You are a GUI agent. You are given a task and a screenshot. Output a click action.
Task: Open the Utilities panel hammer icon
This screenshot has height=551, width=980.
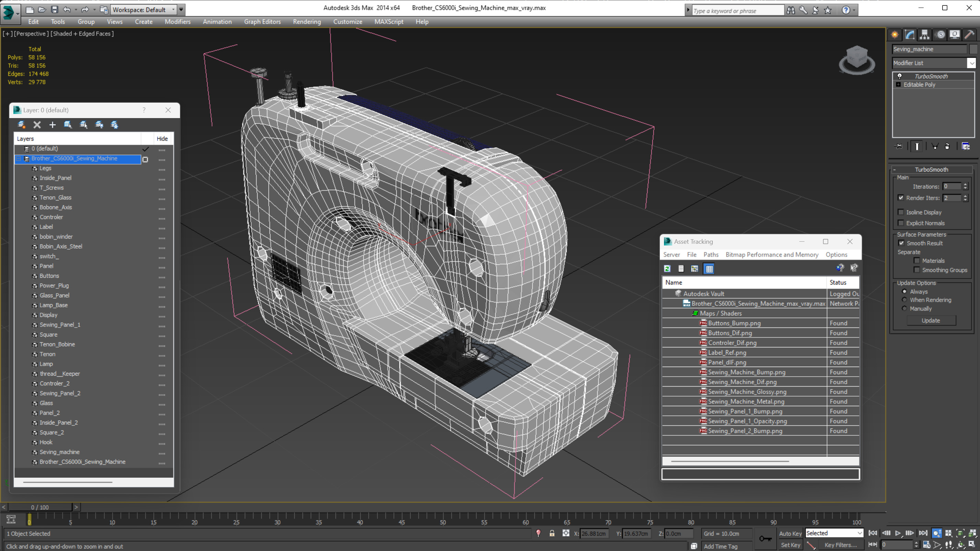969,35
